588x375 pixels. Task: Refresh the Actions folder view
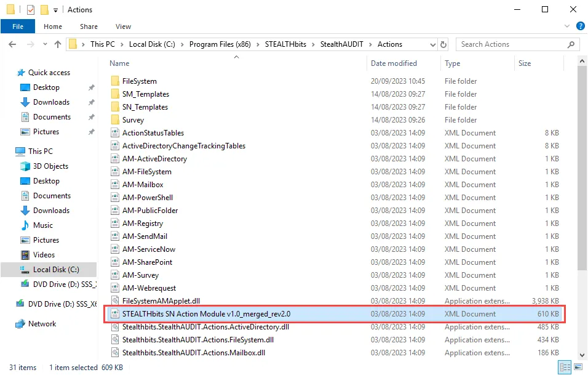click(443, 44)
